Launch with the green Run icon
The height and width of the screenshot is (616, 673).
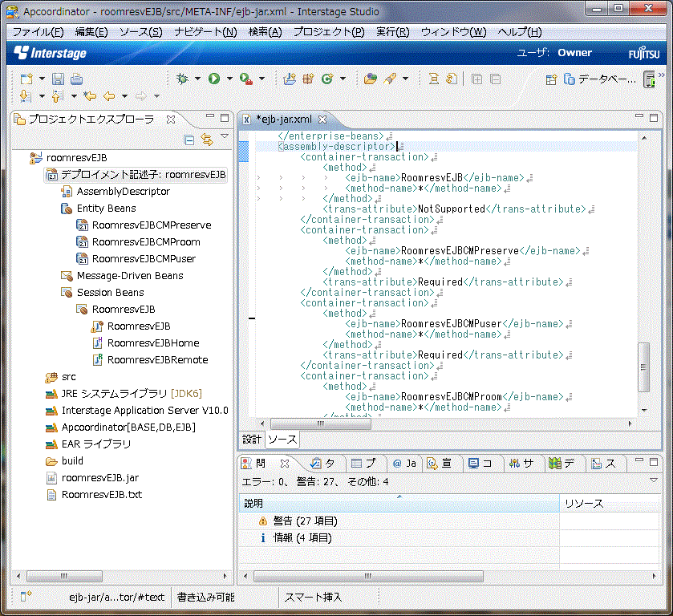pyautogui.click(x=214, y=79)
